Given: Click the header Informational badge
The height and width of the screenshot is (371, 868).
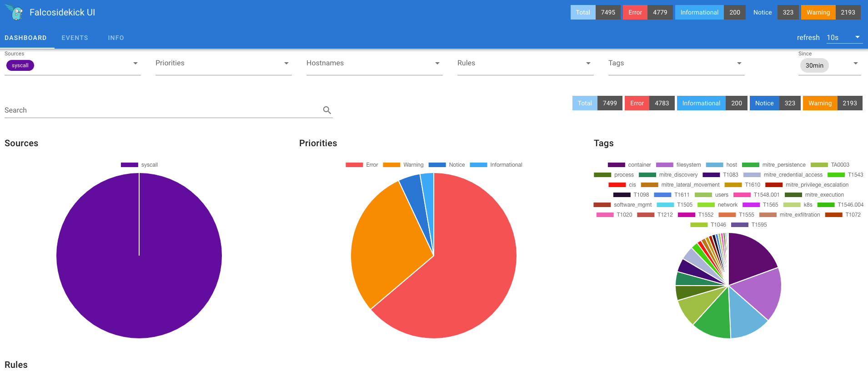Looking at the screenshot, I should click(x=710, y=12).
